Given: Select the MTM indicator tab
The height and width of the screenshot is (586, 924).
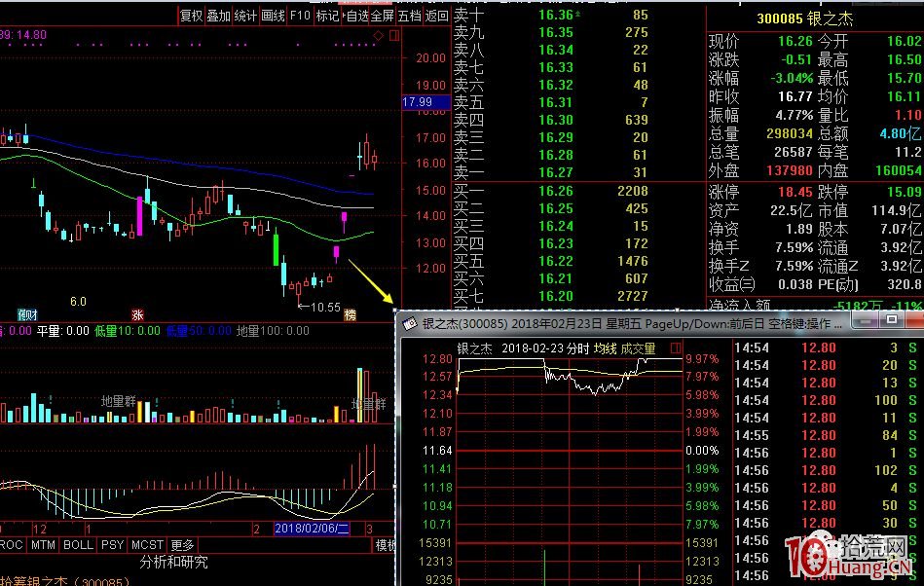Looking at the screenshot, I should click(43, 545).
